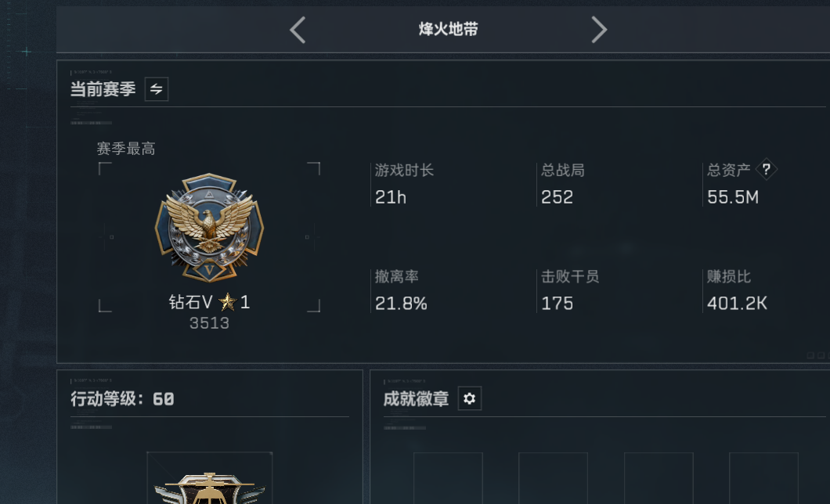Select the fourth empty achievement badge slot
Viewport: 830px width, 504px height.
coord(763,478)
